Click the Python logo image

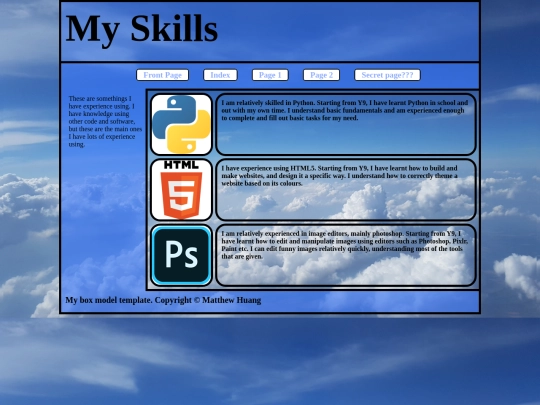[181, 124]
